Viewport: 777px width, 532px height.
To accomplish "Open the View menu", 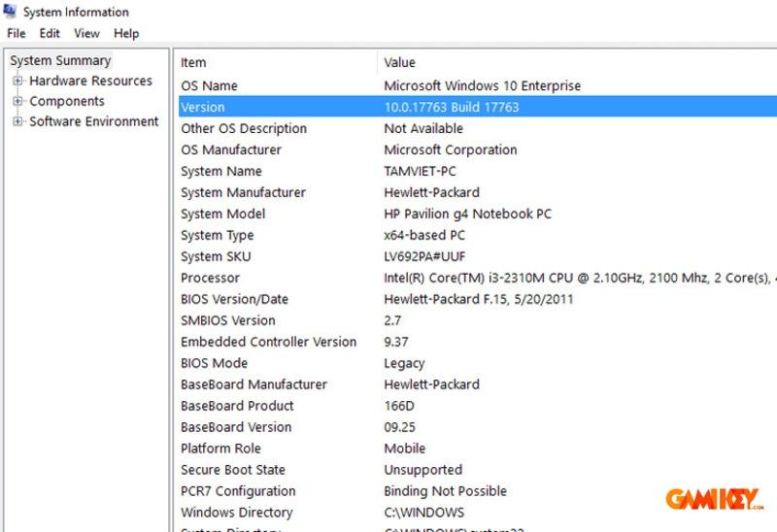I will (x=86, y=33).
